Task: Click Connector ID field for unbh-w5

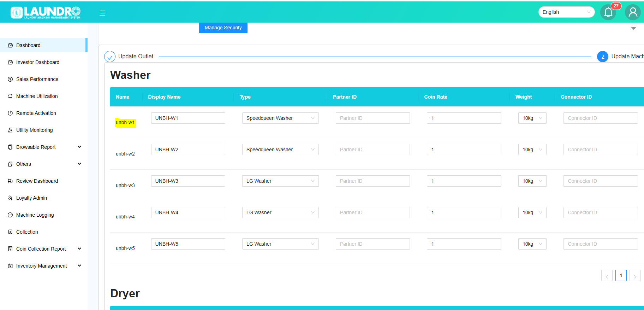Action: point(601,244)
